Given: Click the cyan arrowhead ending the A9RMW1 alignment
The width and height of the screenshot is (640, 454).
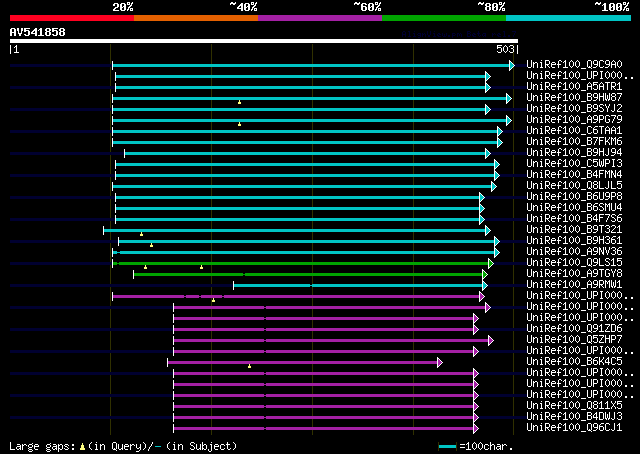Looking at the screenshot, I should [x=485, y=286].
